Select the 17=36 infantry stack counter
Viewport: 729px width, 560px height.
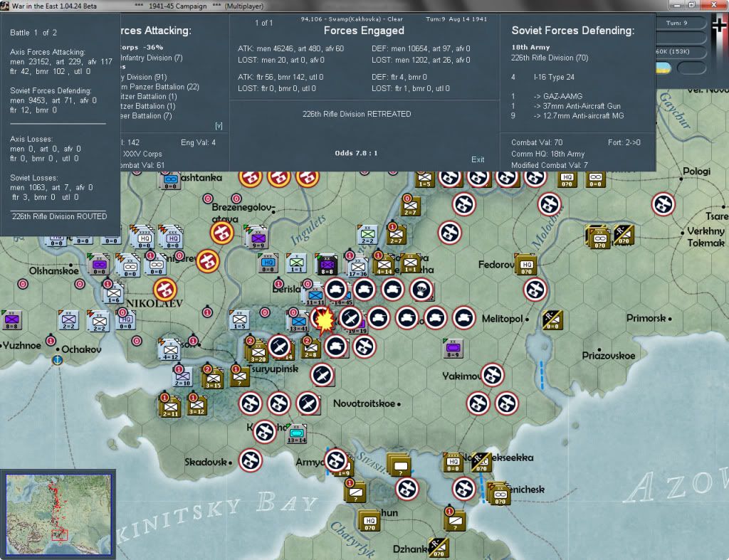[x=357, y=267]
